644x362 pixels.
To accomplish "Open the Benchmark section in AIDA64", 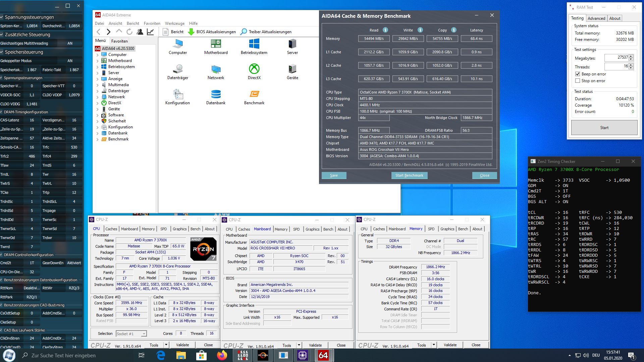I will pyautogui.click(x=254, y=97).
